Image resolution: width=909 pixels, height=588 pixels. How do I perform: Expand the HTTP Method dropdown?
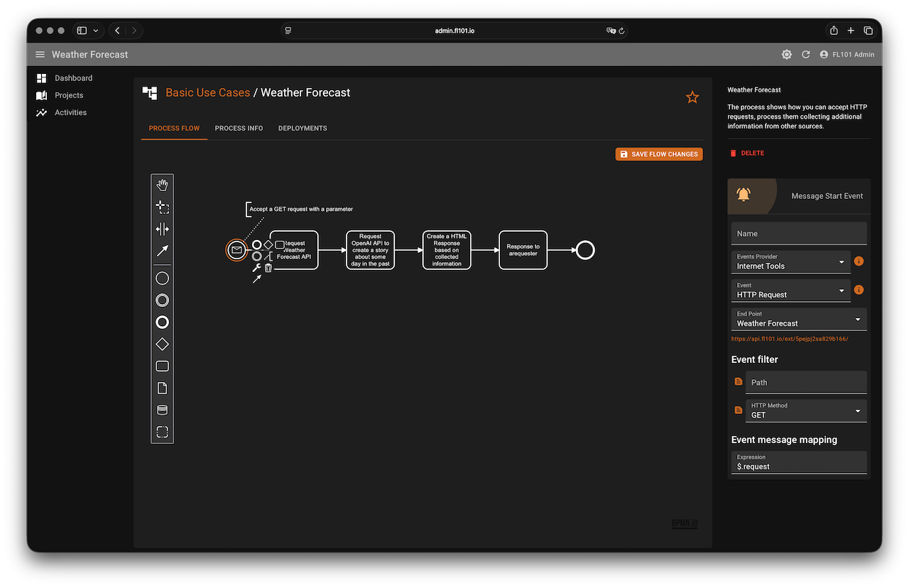tap(805, 411)
